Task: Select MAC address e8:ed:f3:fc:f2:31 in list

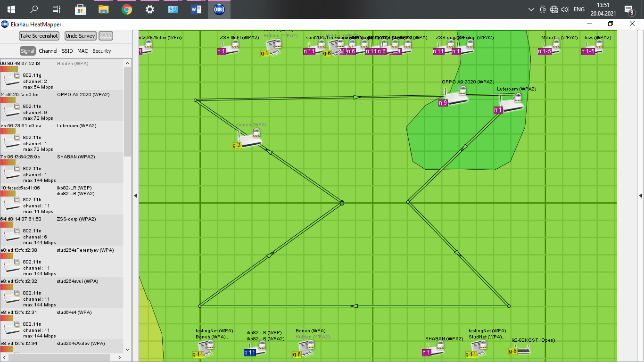Action: point(19,313)
